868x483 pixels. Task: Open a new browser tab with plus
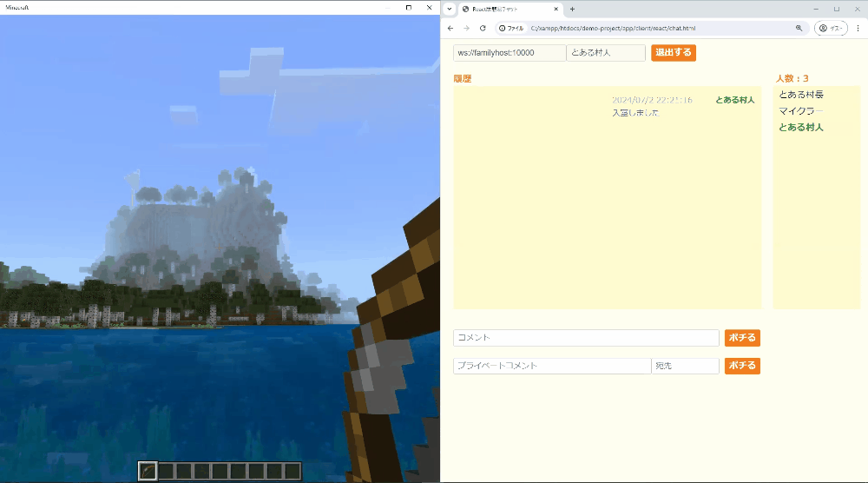[572, 9]
